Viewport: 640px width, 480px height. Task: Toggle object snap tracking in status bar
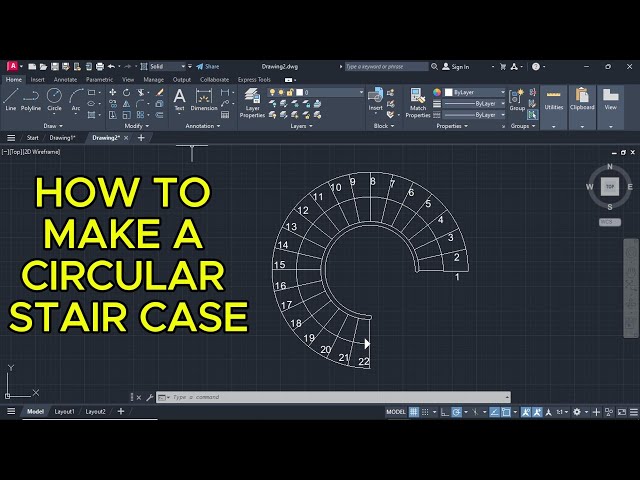pyautogui.click(x=494, y=412)
